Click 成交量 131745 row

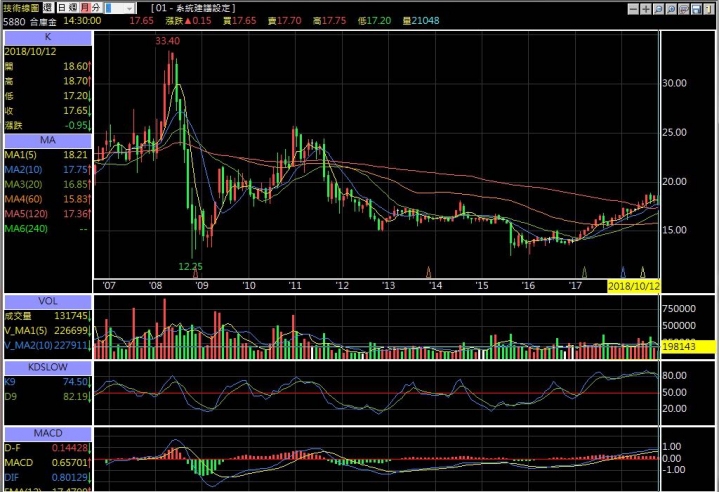point(48,316)
